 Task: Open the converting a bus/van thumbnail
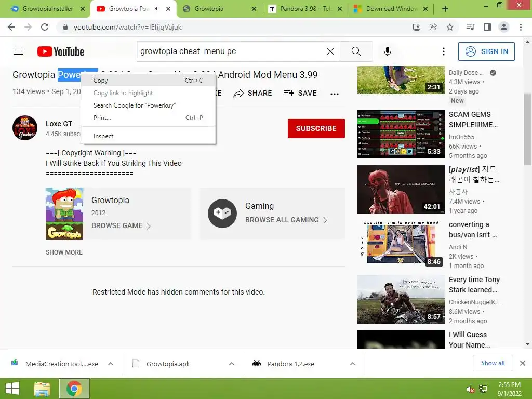(401, 244)
